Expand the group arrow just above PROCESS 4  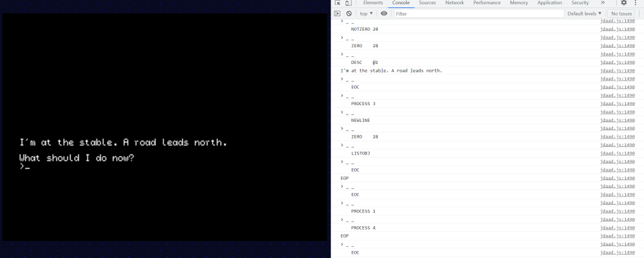click(342, 220)
